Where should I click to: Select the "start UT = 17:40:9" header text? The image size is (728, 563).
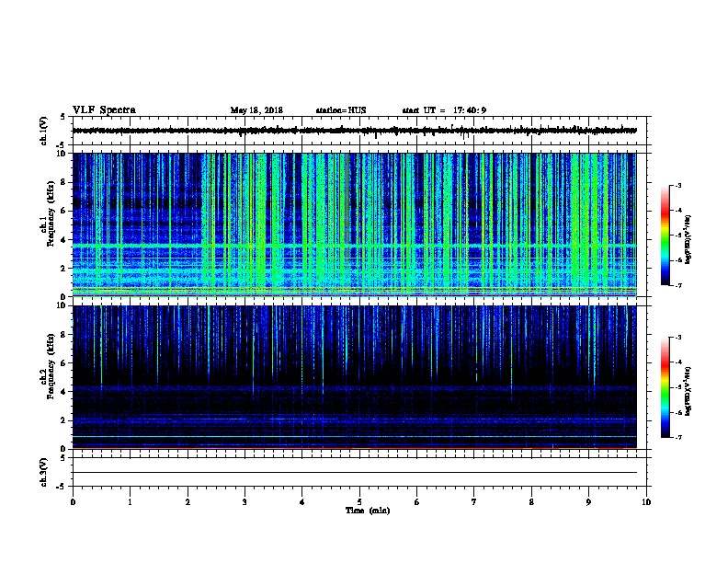444,110
